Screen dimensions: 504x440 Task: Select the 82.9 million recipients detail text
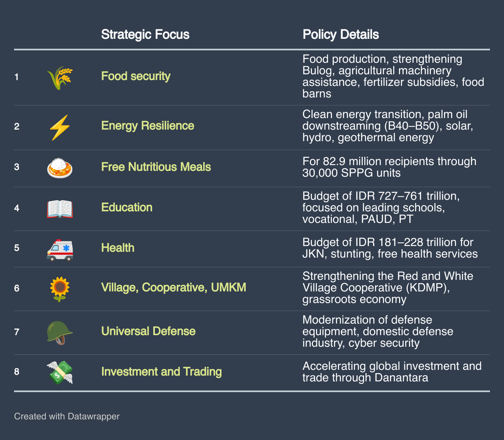coord(389,167)
